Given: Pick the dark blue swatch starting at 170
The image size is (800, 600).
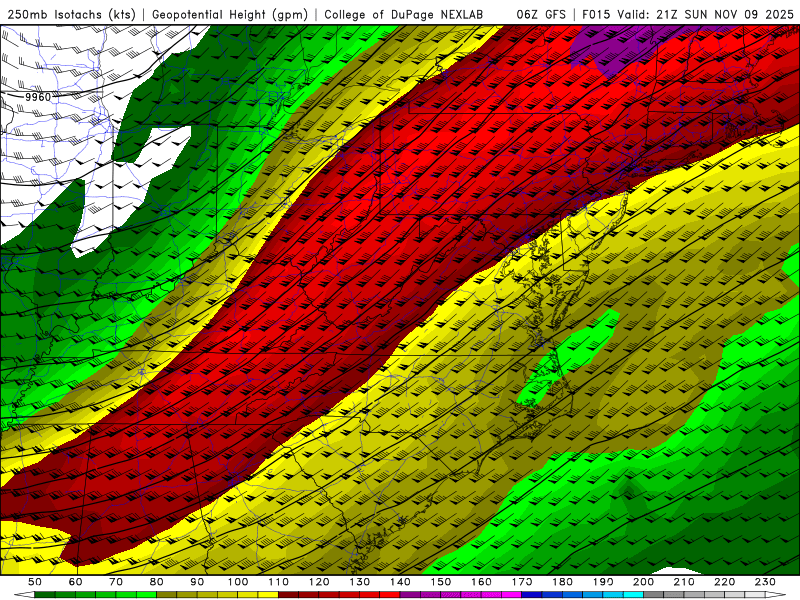Looking at the screenshot, I should (532, 594).
